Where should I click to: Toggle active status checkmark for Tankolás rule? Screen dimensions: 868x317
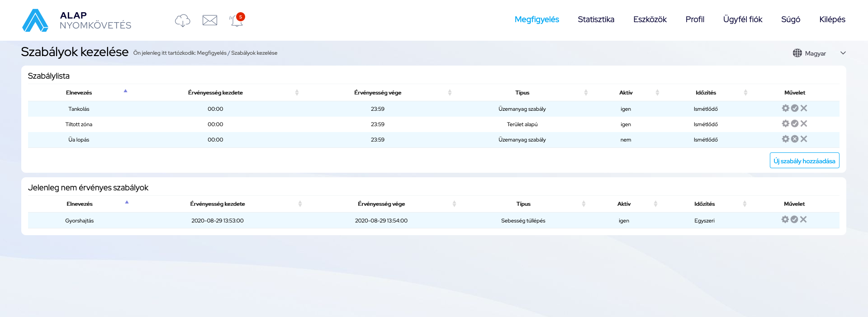click(795, 109)
